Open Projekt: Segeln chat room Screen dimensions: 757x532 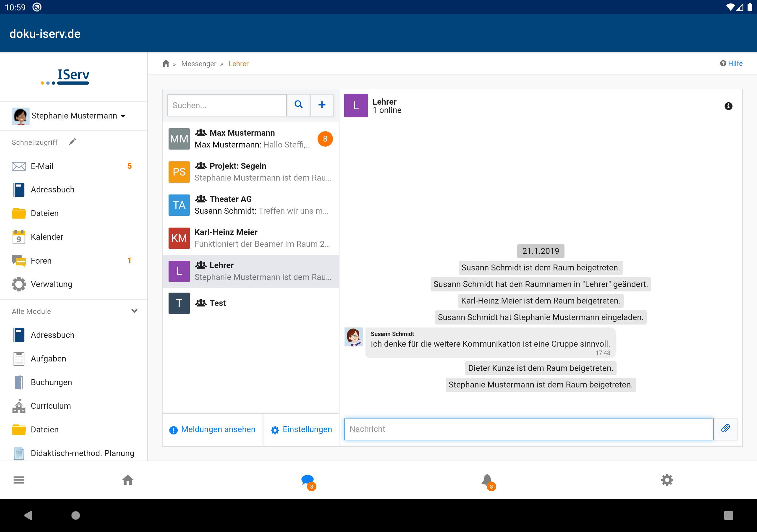click(x=250, y=172)
